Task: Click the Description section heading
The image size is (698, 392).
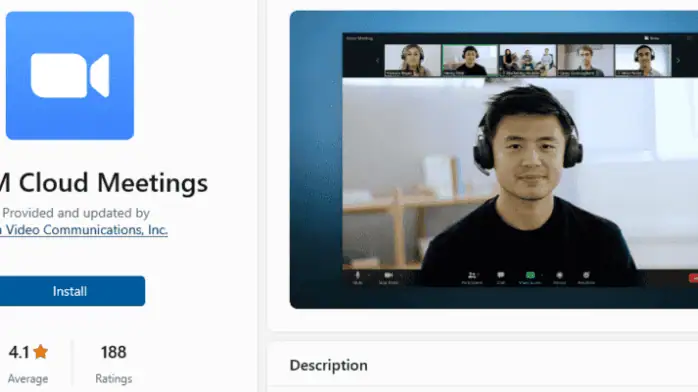Action: 329,365
